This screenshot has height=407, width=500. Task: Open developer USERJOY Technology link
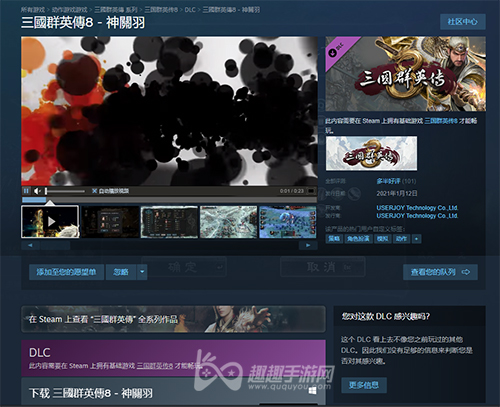(x=417, y=208)
